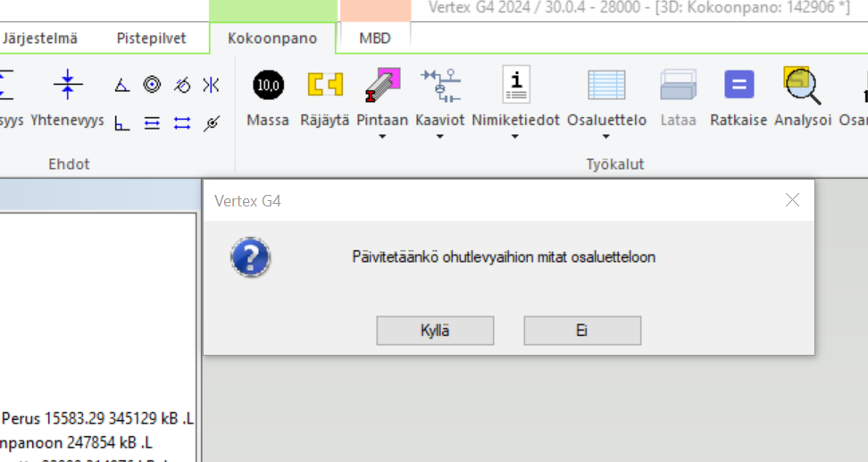Open the Järjestelmä ribbon tab
This screenshot has height=462, width=868.
point(40,38)
